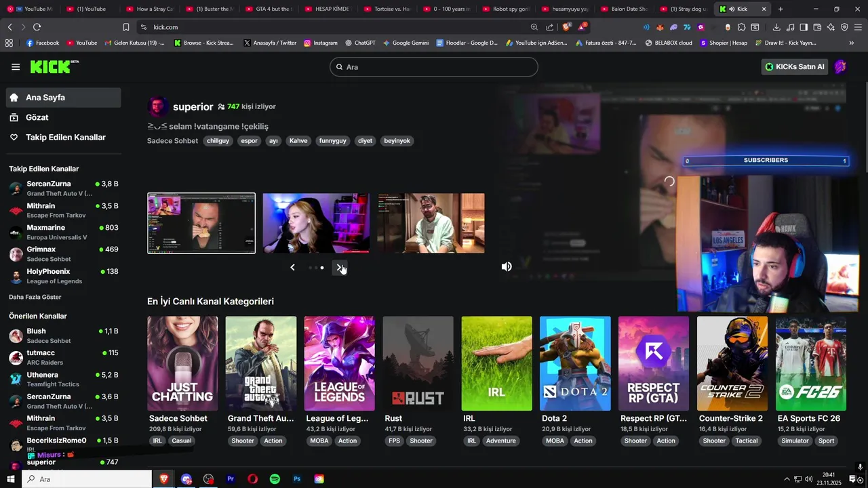This screenshot has width=868, height=488.
Task: Close the Kick browser tab
Action: pos(764,9)
